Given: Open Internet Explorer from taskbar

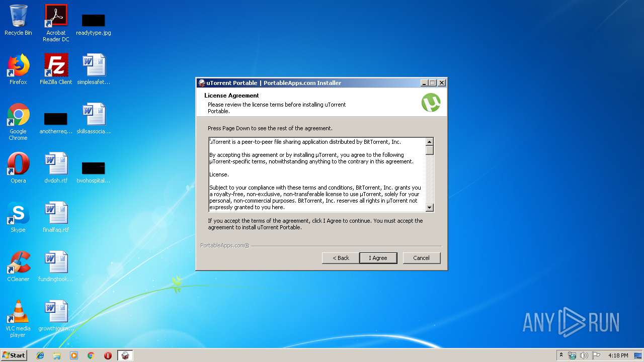Looking at the screenshot, I should [40, 355].
